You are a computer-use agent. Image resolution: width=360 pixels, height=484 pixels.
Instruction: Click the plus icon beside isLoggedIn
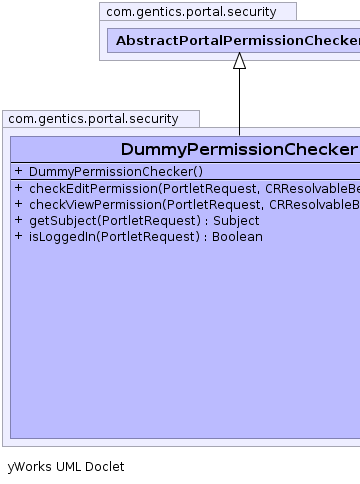coord(18,236)
